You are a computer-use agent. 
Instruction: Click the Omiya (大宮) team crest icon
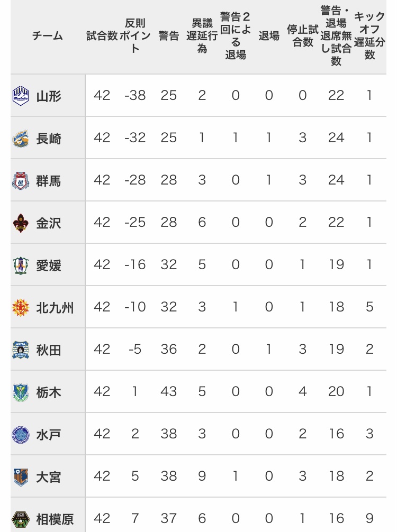point(21,476)
